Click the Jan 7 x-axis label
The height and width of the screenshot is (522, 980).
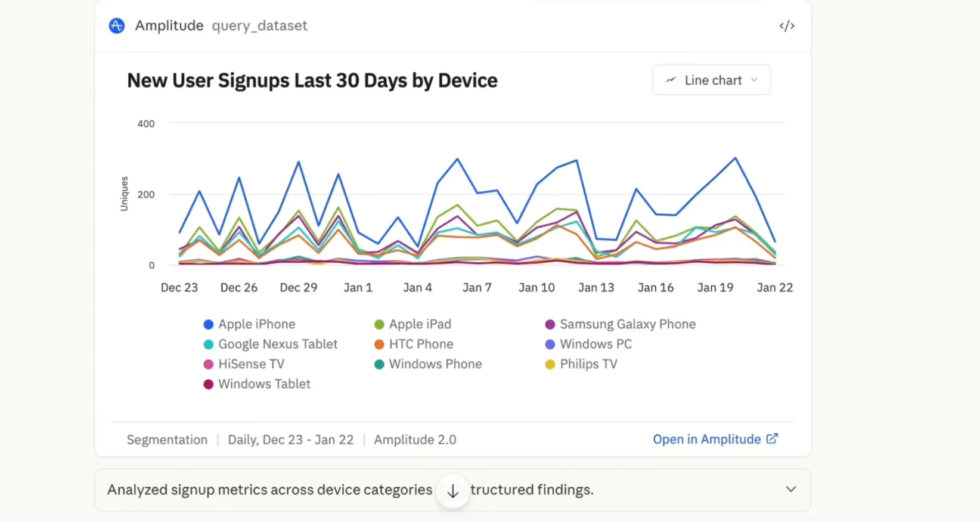[x=477, y=287]
